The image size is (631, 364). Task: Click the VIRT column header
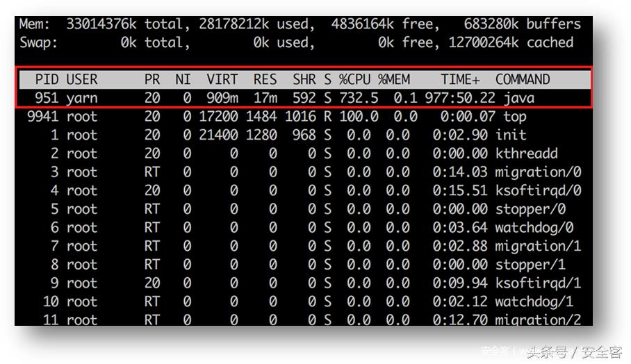222,79
